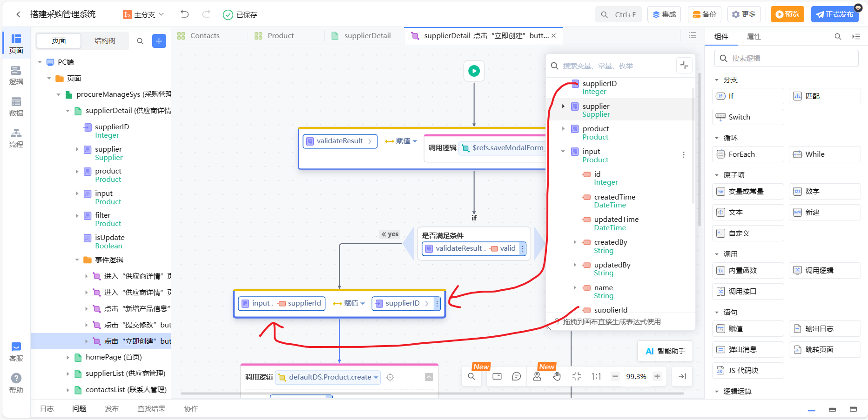Zoom out the canvas with minus
The image size is (868, 420).
pyautogui.click(x=615, y=376)
